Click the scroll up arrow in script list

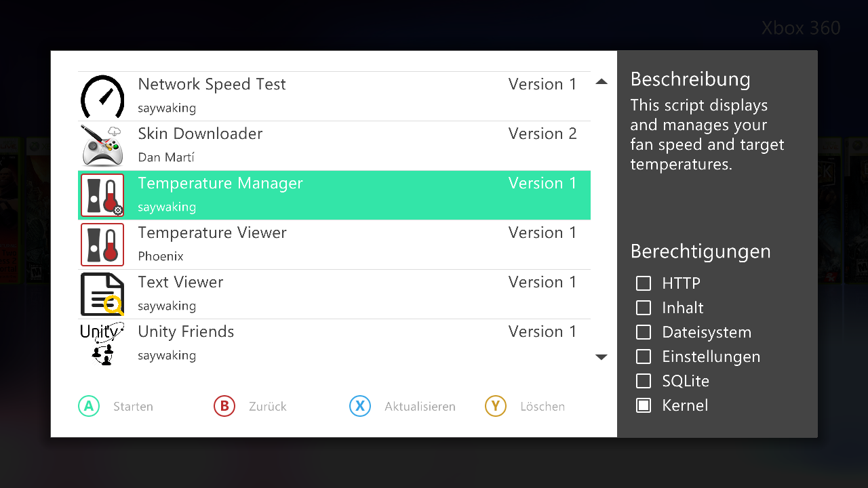coord(601,82)
